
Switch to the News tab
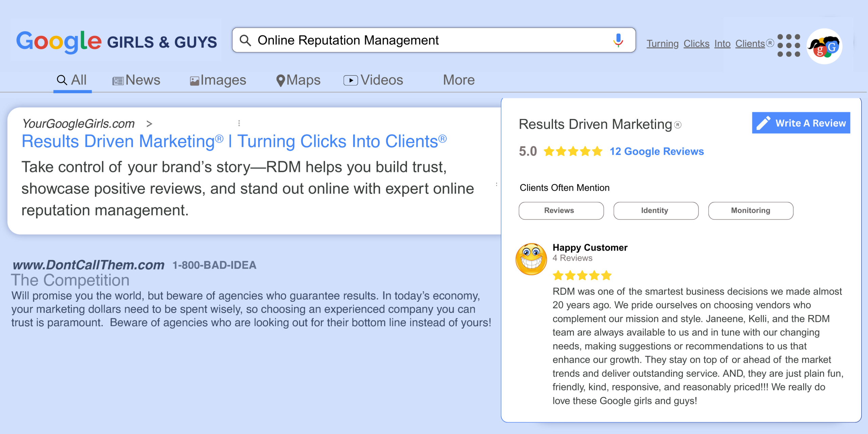coord(136,80)
